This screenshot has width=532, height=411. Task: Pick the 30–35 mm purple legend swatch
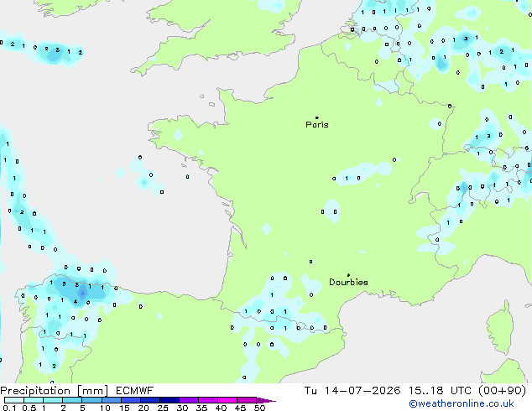(189, 400)
